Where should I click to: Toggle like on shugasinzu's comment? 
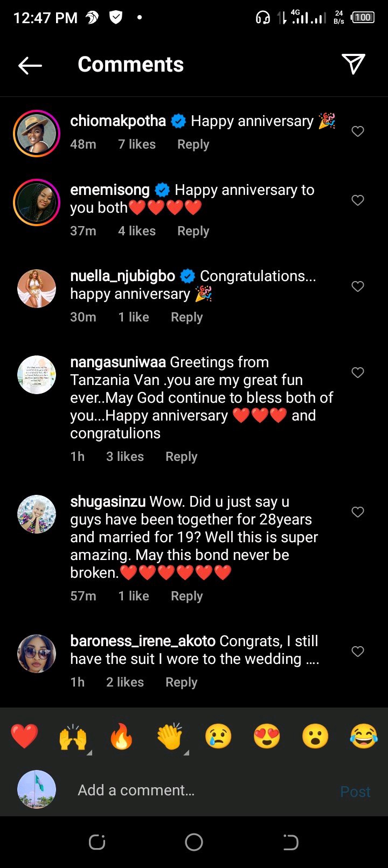click(358, 512)
